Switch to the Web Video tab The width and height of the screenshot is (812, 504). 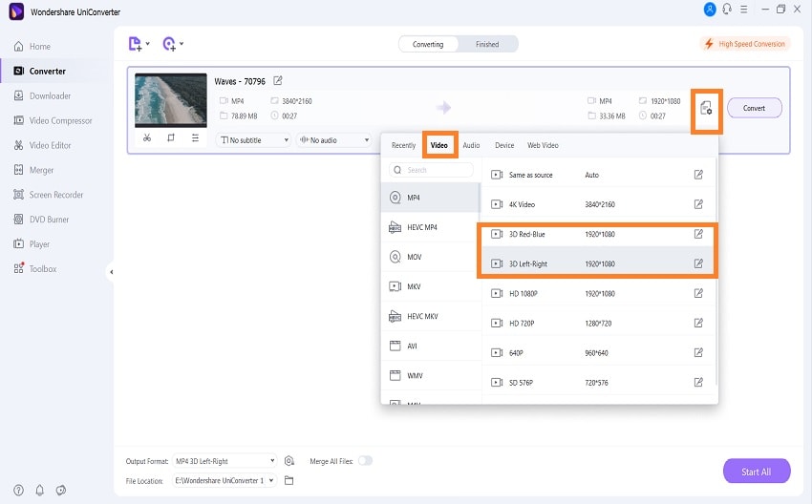(x=543, y=145)
